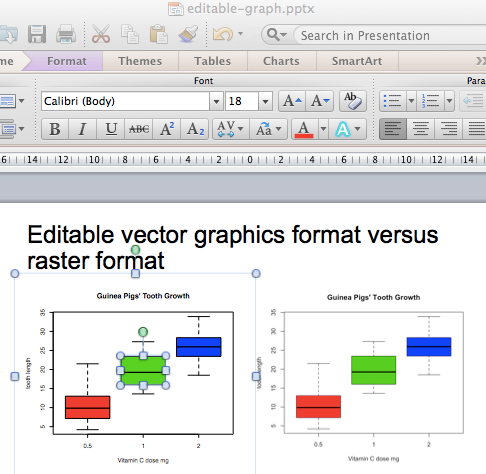Click the rotation handle of the chart group

(135, 250)
